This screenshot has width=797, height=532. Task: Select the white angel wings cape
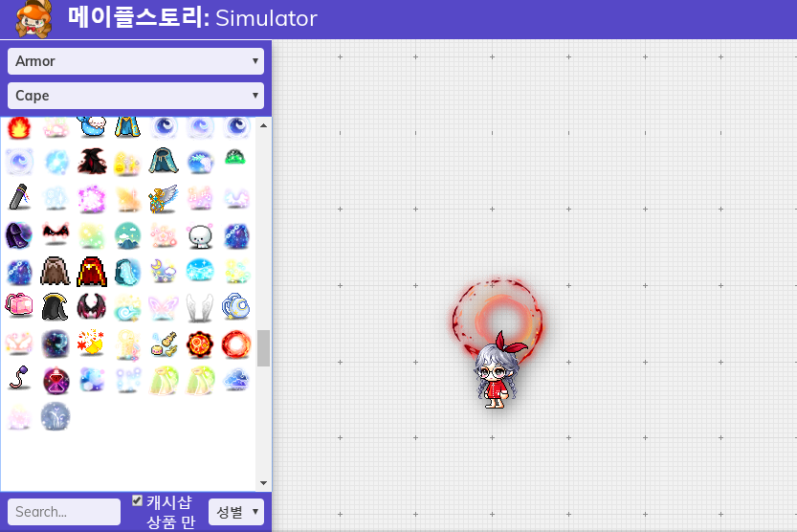point(200,308)
